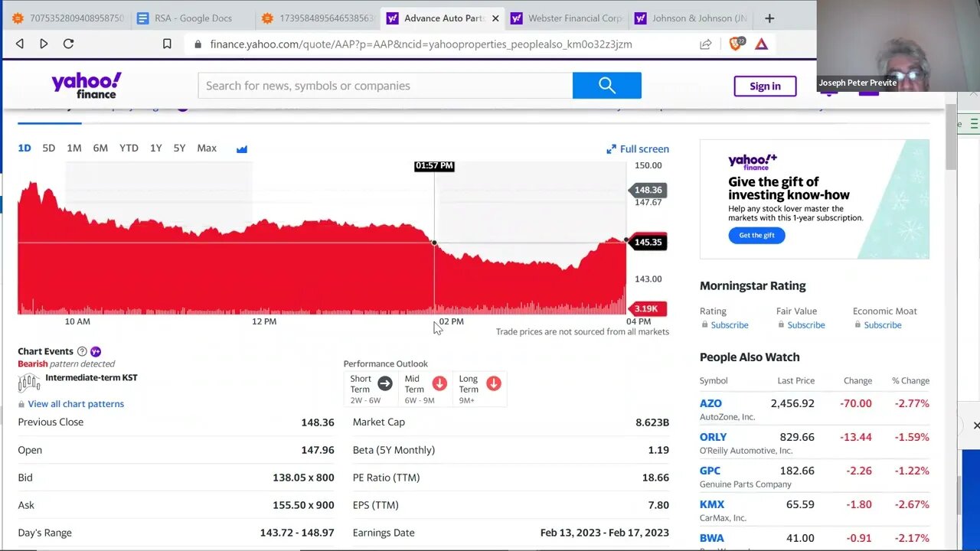Screen dimensions: 980x551
Task: Click the Market Cap value 8.623B
Action: pos(652,422)
